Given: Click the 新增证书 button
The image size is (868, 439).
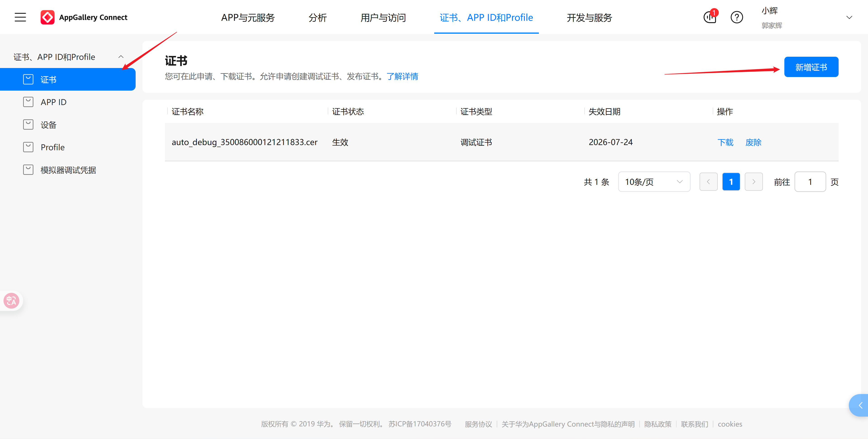Looking at the screenshot, I should tap(811, 67).
